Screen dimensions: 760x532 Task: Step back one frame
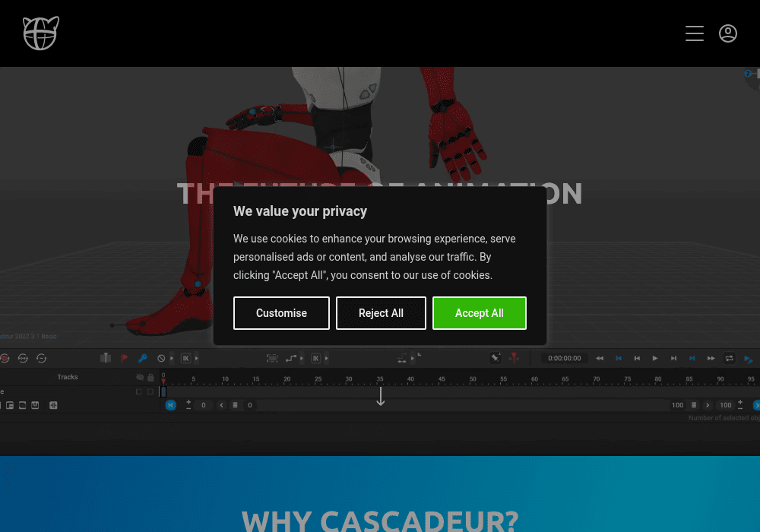click(x=637, y=359)
